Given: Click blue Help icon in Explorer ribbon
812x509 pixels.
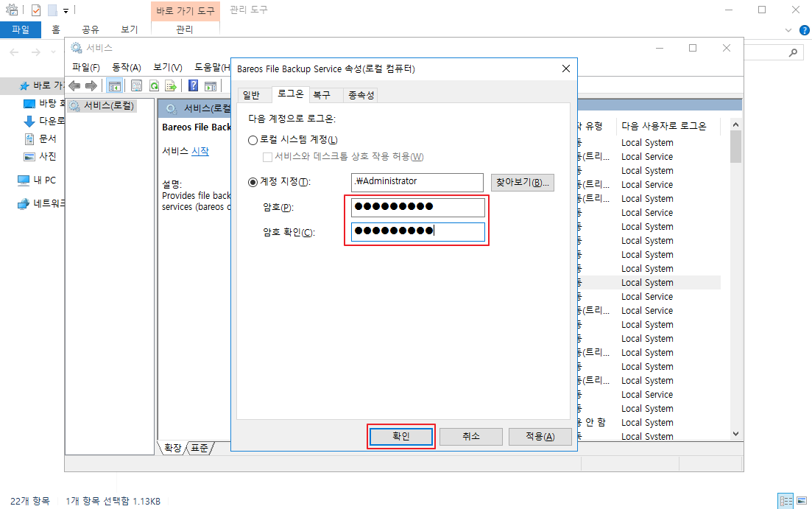Looking at the screenshot, I should 804,30.
